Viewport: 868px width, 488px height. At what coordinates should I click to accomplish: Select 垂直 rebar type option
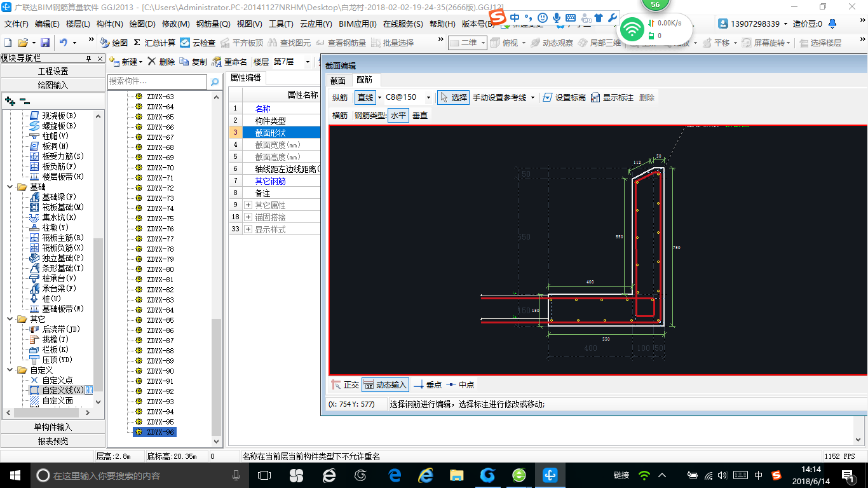pyautogui.click(x=420, y=115)
